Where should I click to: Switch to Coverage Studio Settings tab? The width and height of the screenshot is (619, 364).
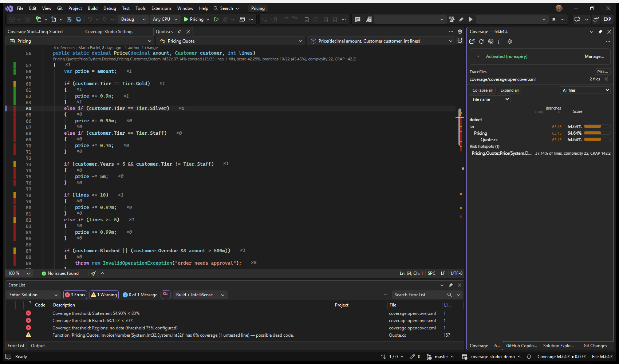(x=109, y=32)
